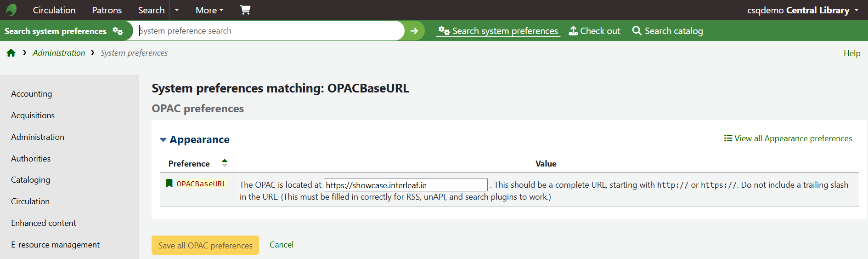Open Search catalog tab
868x259 pixels.
(667, 31)
